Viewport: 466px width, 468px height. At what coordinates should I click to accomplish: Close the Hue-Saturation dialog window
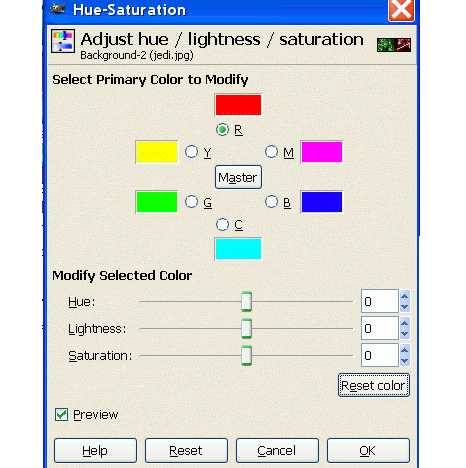pyautogui.click(x=401, y=10)
